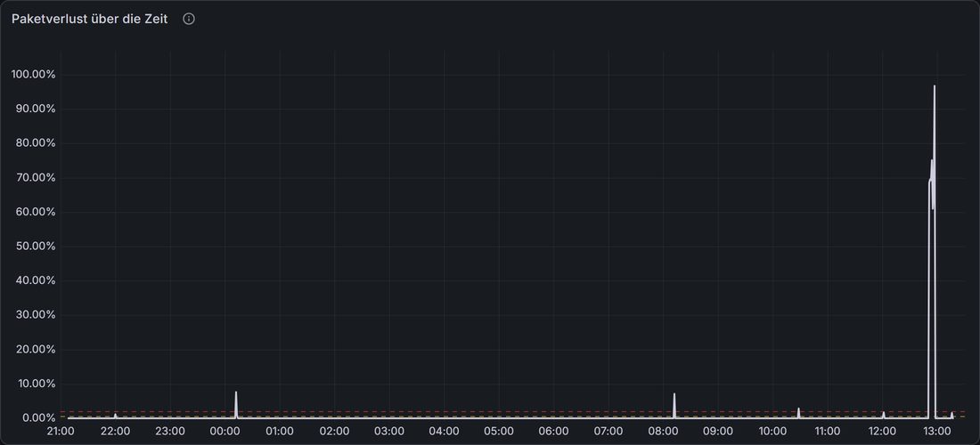Screen dimensions: 980x445
Task: Click the 05:00 time axis label
Action: pyautogui.click(x=499, y=432)
